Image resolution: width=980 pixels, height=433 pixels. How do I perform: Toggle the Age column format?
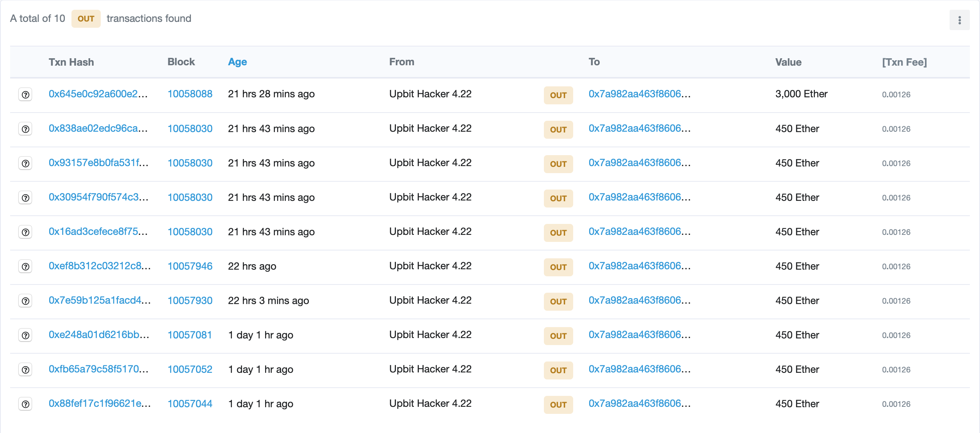tap(237, 62)
